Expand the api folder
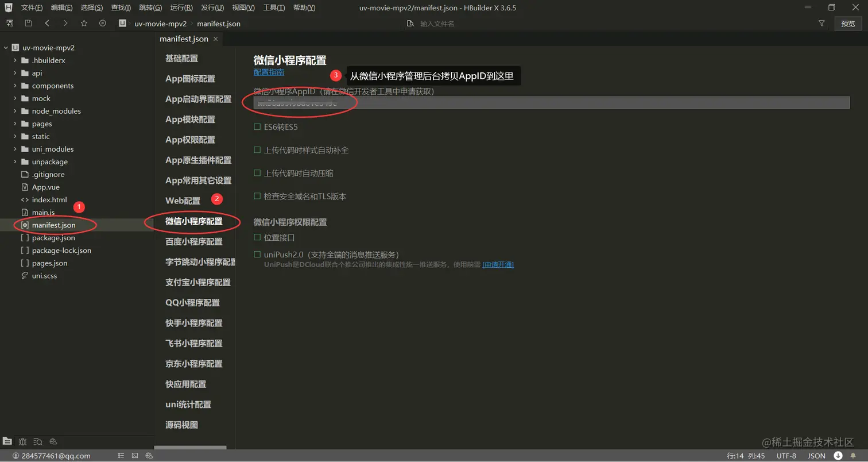 click(15, 73)
